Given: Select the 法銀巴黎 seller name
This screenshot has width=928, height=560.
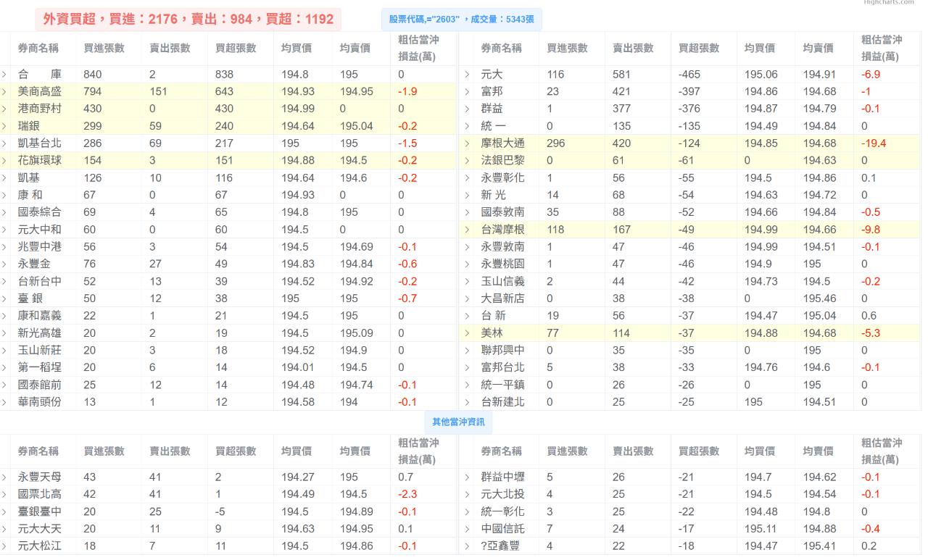Looking at the screenshot, I should pyautogui.click(x=503, y=161).
